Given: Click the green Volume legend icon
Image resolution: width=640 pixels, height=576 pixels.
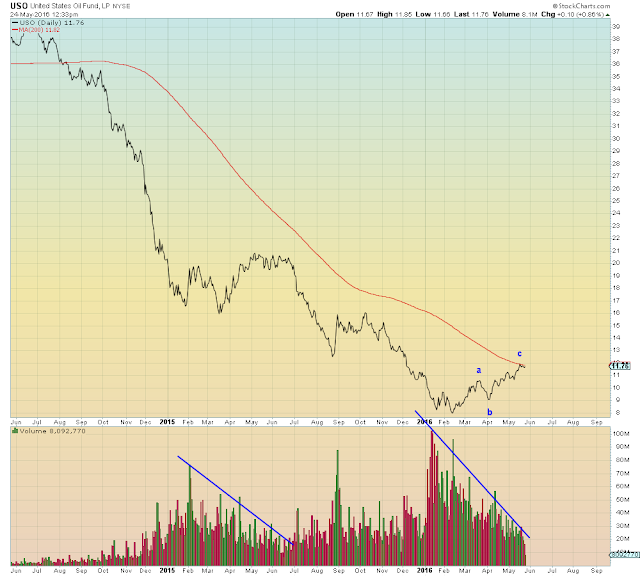Looking at the screenshot, I should (15, 431).
